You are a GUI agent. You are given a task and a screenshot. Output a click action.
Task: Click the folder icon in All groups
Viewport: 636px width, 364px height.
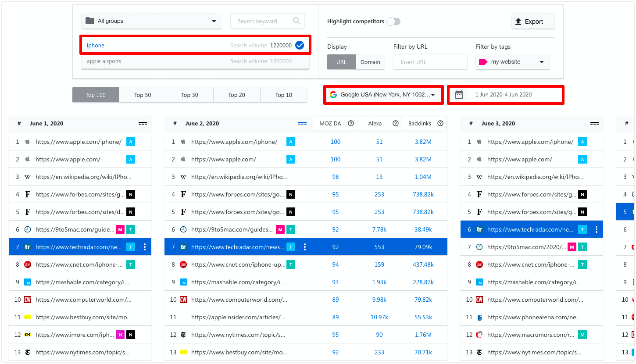click(x=90, y=21)
